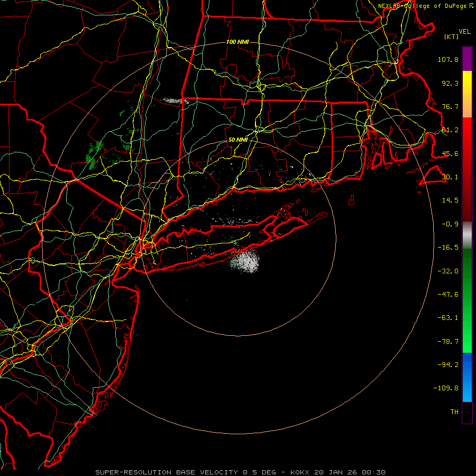Pick the gray near-zero segment of the color bar
476x476 pixels.
click(467, 235)
